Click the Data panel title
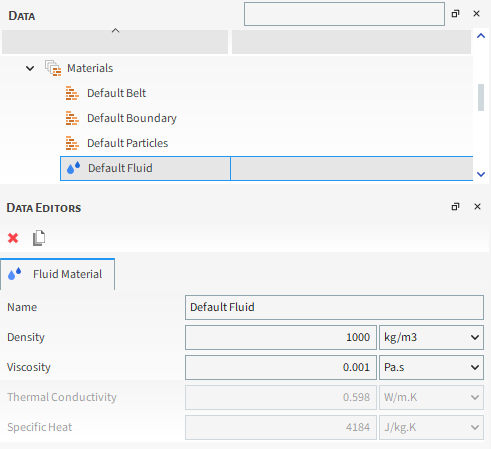Screen dimensions: 491x449 22,16
